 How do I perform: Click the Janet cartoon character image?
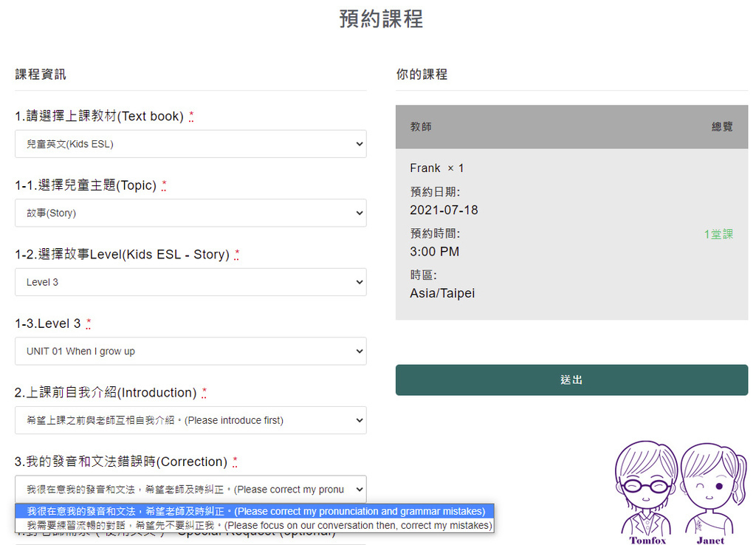click(x=712, y=493)
